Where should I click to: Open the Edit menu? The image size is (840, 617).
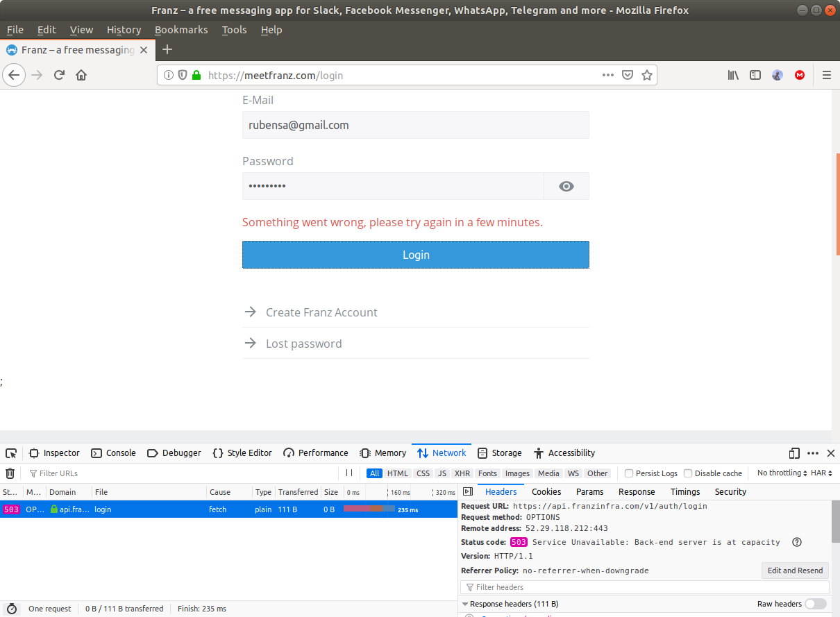click(47, 30)
